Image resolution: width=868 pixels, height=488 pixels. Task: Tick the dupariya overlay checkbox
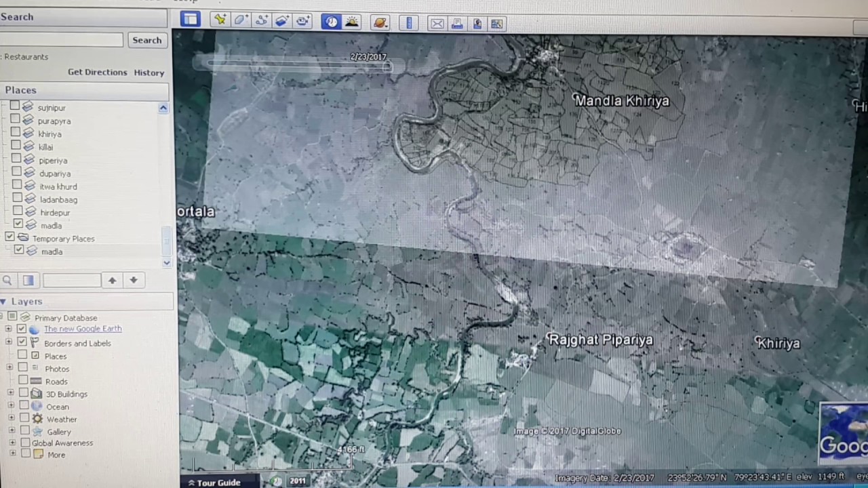(x=16, y=172)
